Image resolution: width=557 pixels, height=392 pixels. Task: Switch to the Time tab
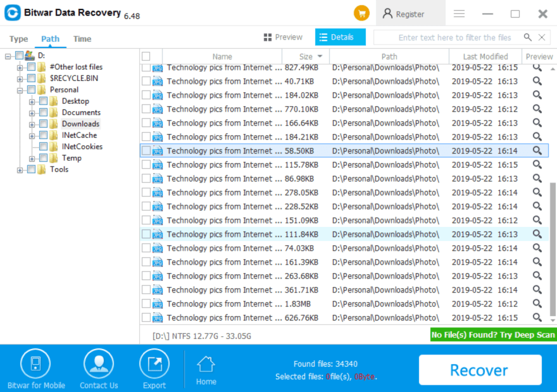pos(82,39)
